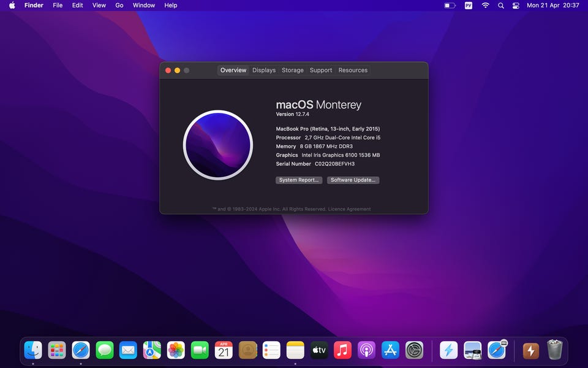Open the Notes app in the Dock
The image size is (588, 368).
[x=295, y=350]
